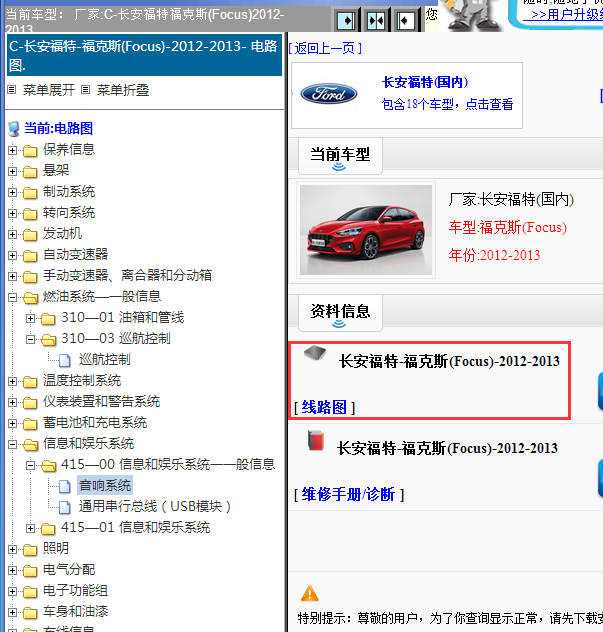The image size is (603, 632).
Task: Open the 音响系统 document item
Action: pos(105,485)
